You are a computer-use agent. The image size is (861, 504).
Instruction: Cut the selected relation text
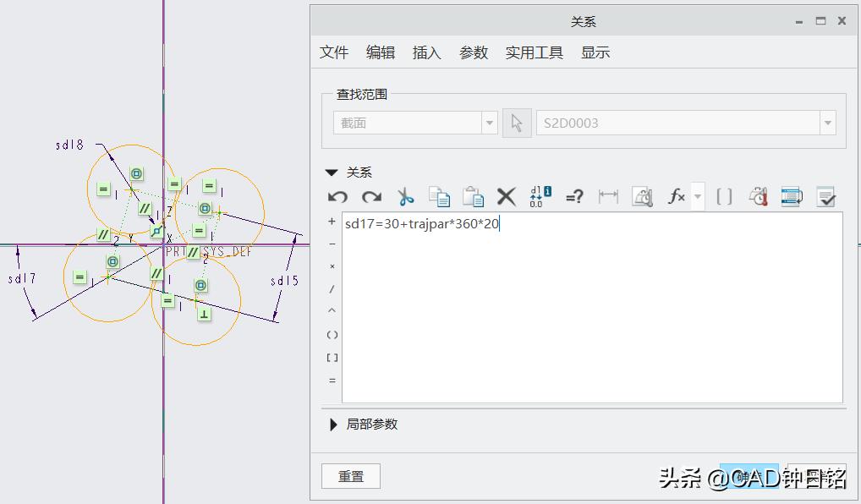pyautogui.click(x=406, y=196)
